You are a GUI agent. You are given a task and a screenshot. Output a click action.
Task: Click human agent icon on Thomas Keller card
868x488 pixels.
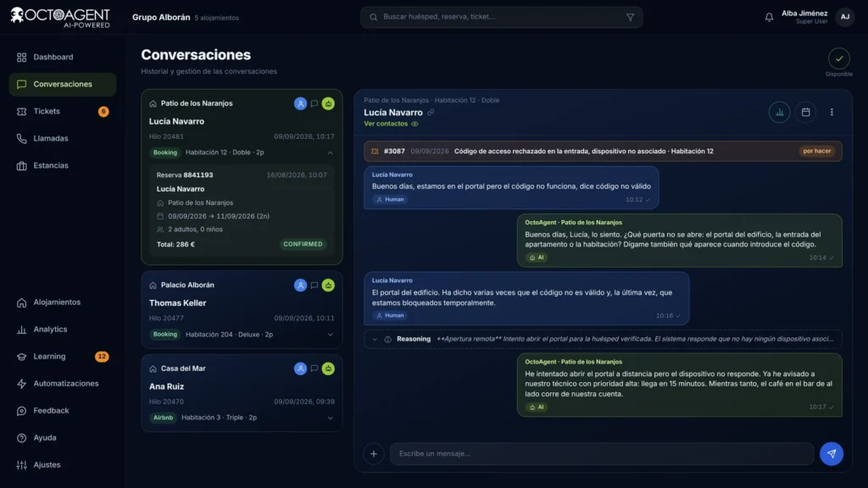click(x=300, y=286)
